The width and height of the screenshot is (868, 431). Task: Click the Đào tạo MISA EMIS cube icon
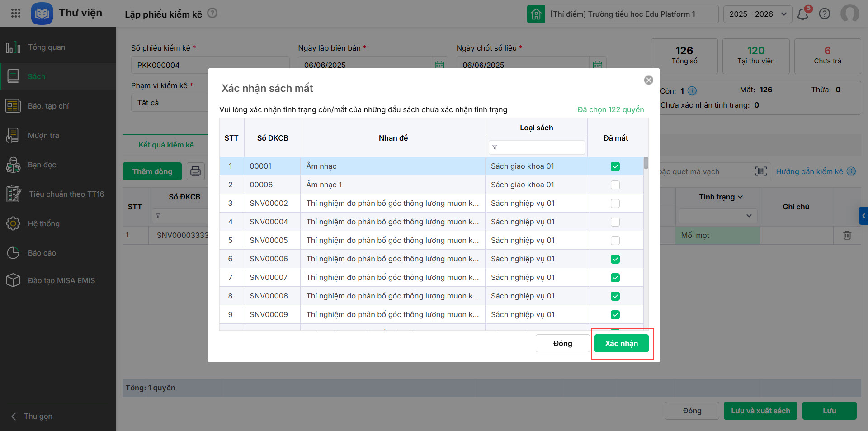pos(13,280)
